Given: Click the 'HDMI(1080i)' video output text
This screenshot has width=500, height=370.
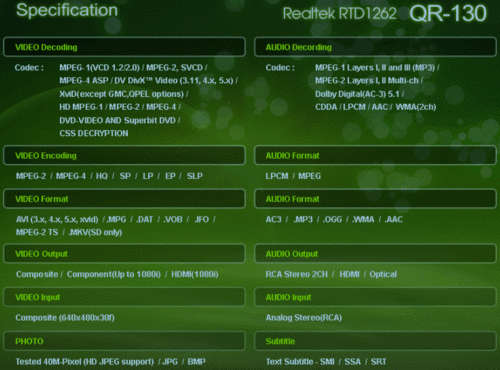Looking at the screenshot, I should (195, 275).
